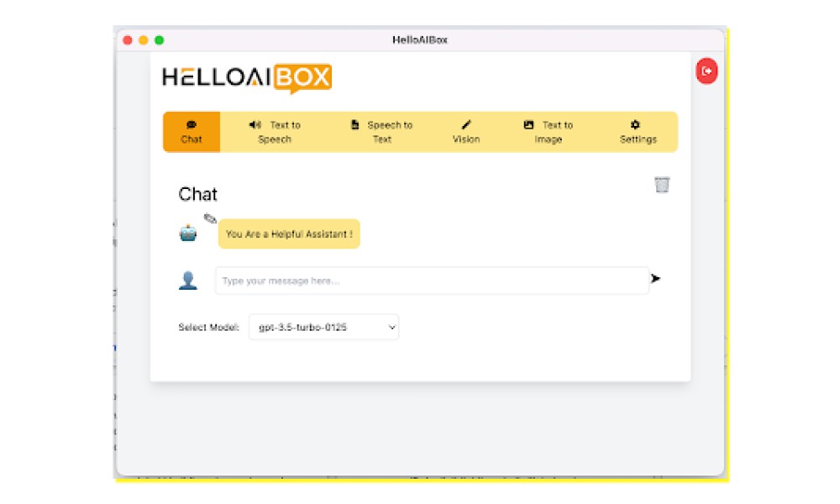This screenshot has width=840, height=504.
Task: Delete the chat with the trash icon
Action: (662, 185)
